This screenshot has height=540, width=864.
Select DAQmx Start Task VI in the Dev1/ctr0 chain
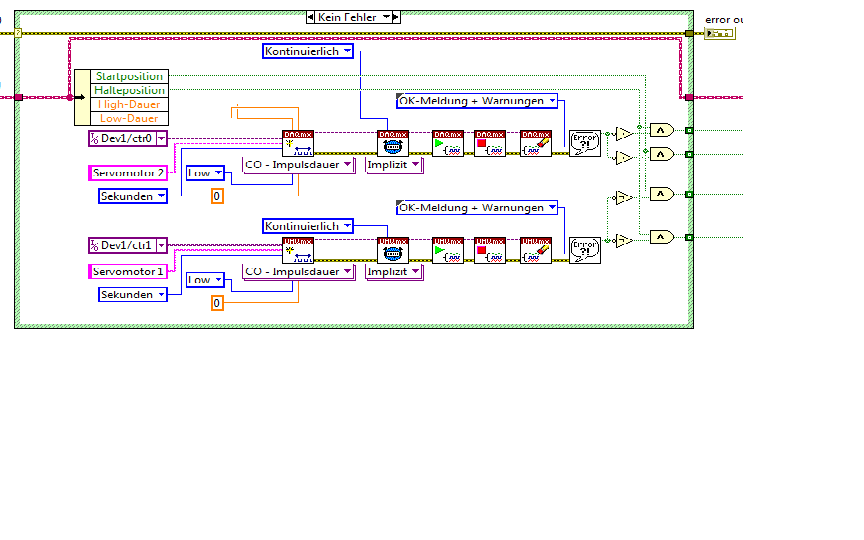[448, 144]
